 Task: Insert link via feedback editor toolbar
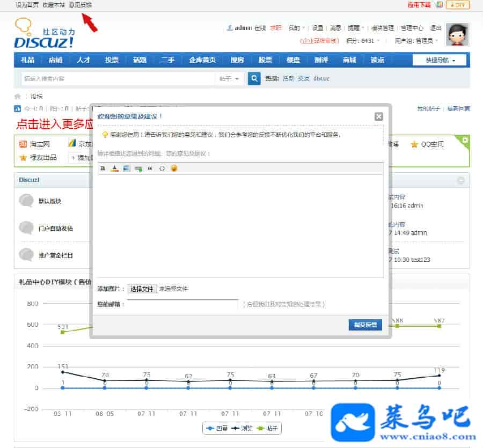(138, 168)
